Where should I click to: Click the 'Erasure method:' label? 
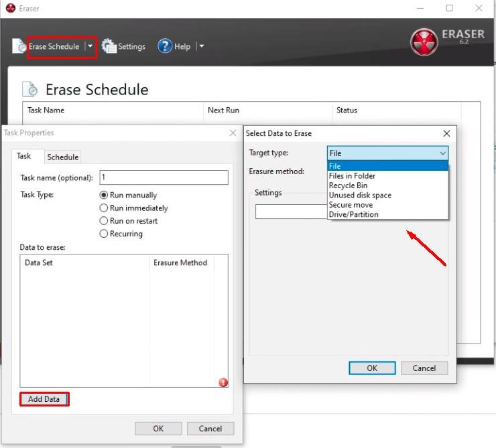[276, 171]
